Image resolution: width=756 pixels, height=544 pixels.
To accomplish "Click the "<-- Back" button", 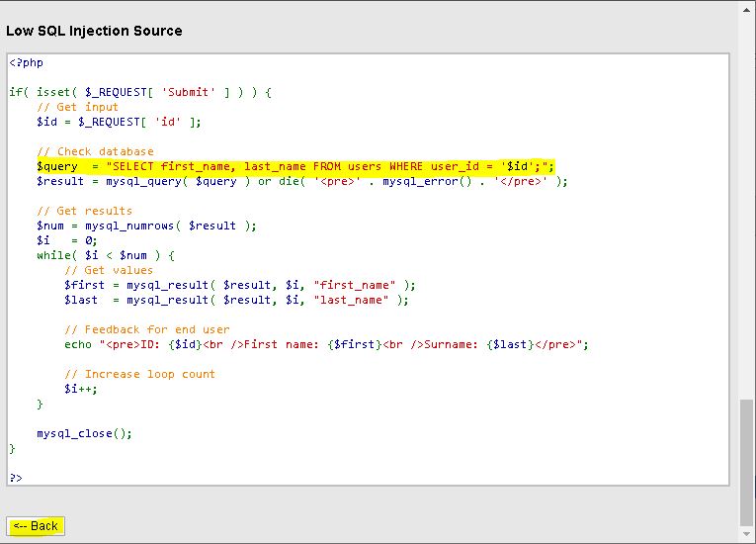I will pos(36,526).
